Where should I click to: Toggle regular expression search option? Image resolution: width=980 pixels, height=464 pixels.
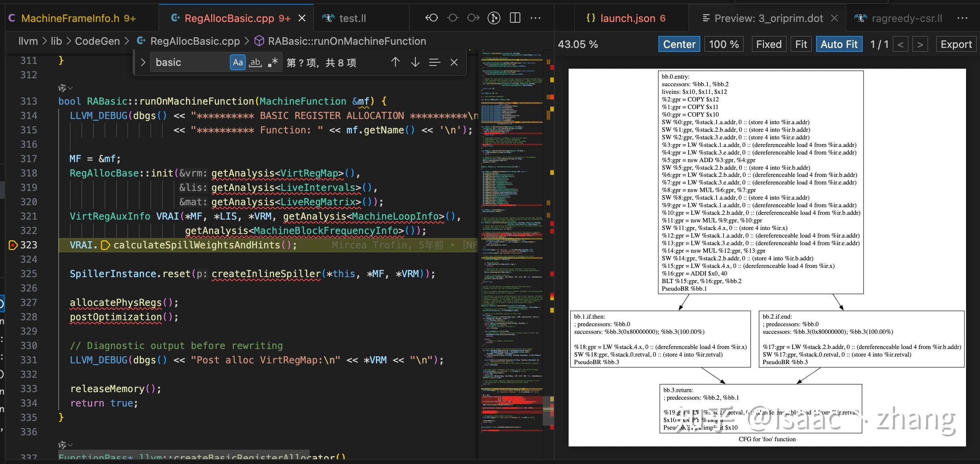click(x=273, y=62)
